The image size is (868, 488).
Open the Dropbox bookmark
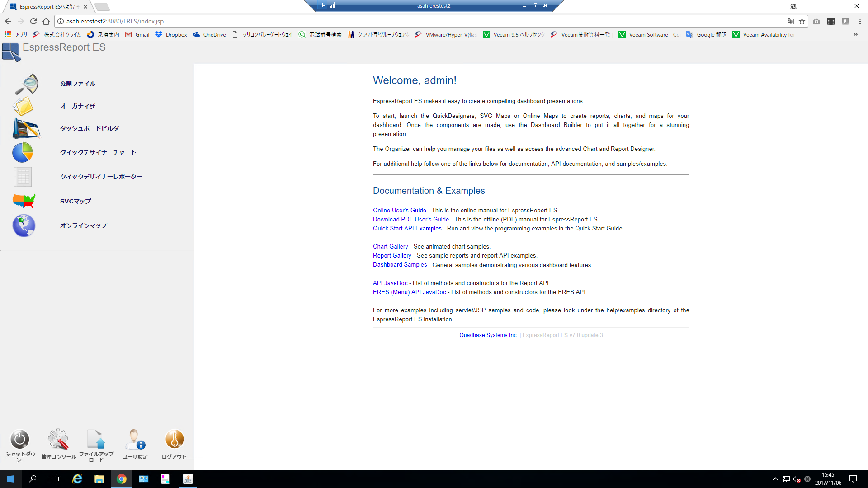tap(171, 34)
